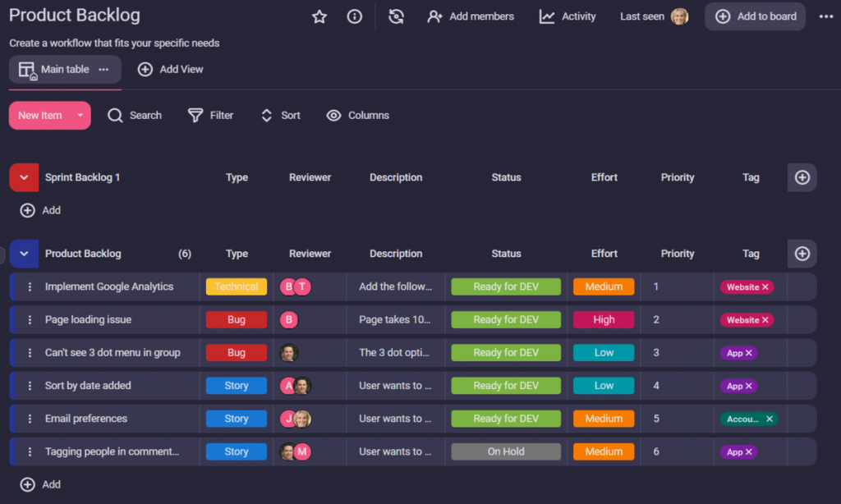The width and height of the screenshot is (841, 504).
Task: Open the New Item dropdown arrow
Action: coord(80,116)
